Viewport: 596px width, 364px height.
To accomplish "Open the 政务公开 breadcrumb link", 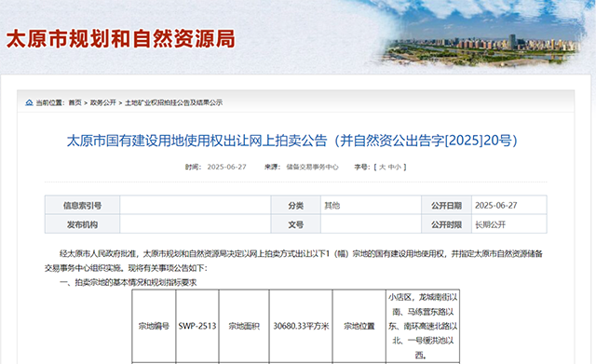I will point(103,102).
